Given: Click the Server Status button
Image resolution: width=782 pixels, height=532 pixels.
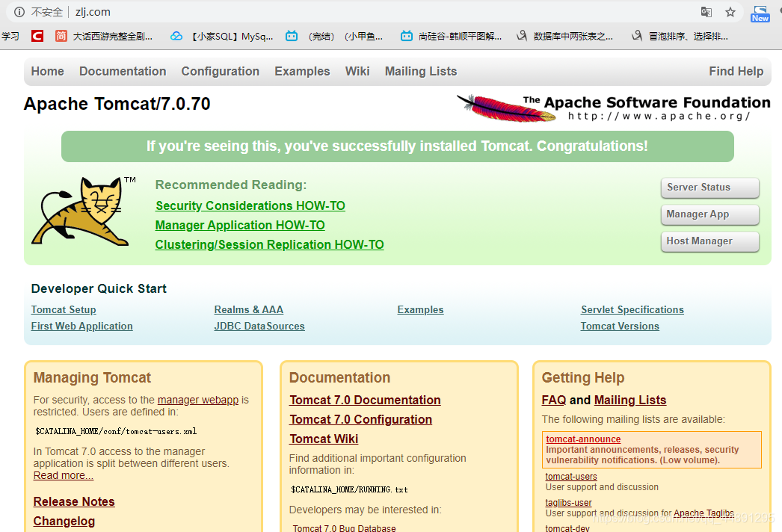Looking at the screenshot, I should [x=709, y=188].
